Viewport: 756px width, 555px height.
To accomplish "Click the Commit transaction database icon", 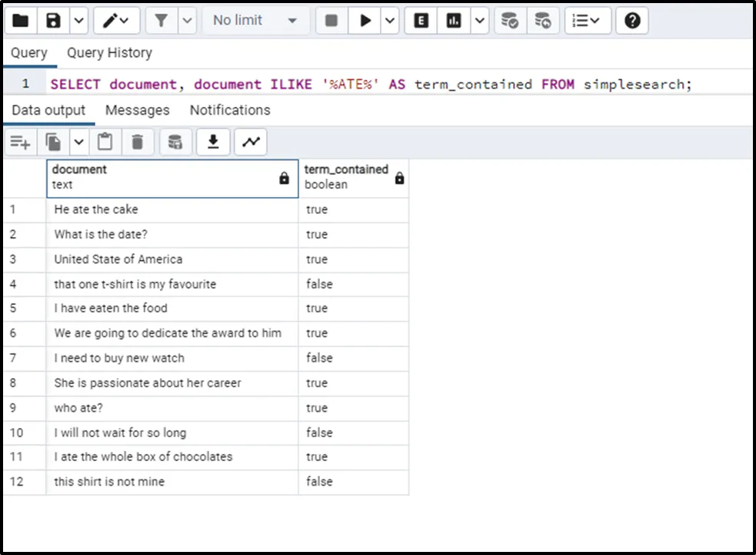I will (509, 21).
